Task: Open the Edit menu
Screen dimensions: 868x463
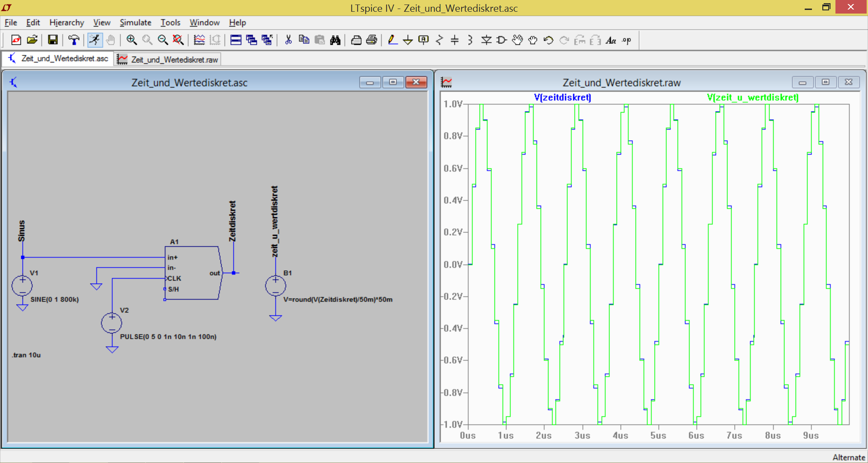Action: (x=33, y=23)
